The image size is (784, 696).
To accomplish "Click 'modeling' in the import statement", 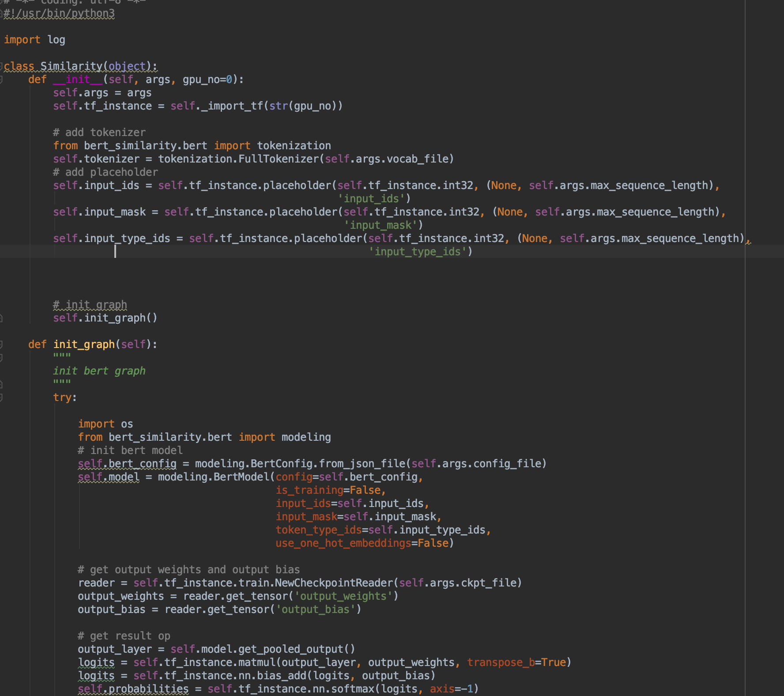I will coord(306,437).
